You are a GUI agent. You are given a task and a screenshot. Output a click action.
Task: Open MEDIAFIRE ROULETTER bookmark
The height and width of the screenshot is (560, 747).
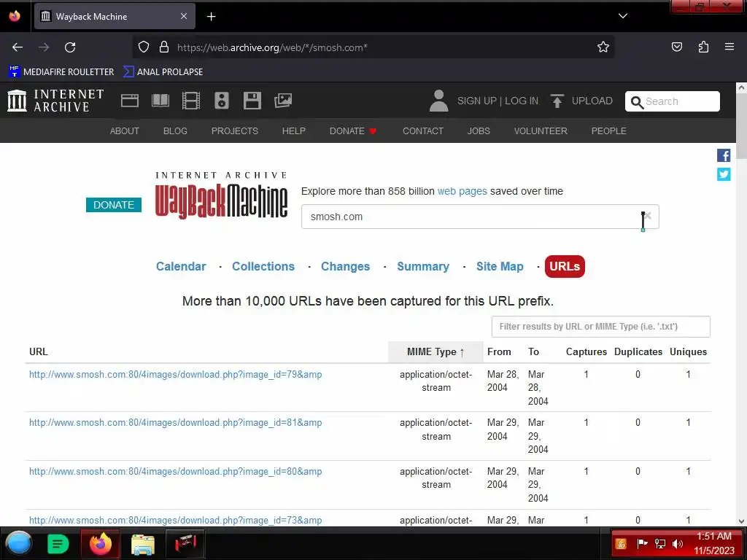coord(61,72)
